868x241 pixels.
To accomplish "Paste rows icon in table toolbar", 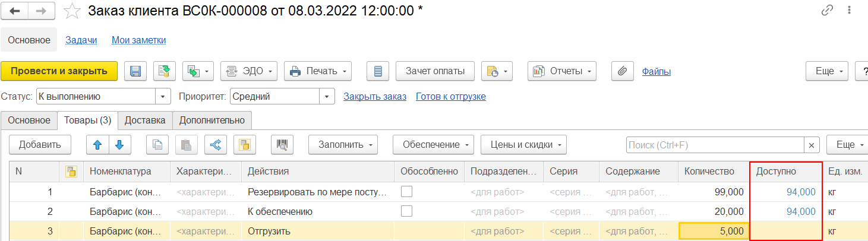I will (x=187, y=144).
